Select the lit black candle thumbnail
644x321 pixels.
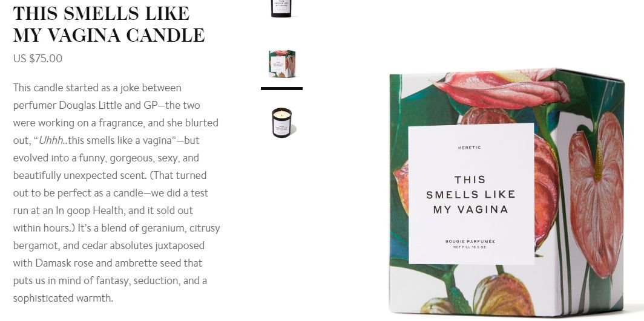pos(282,123)
